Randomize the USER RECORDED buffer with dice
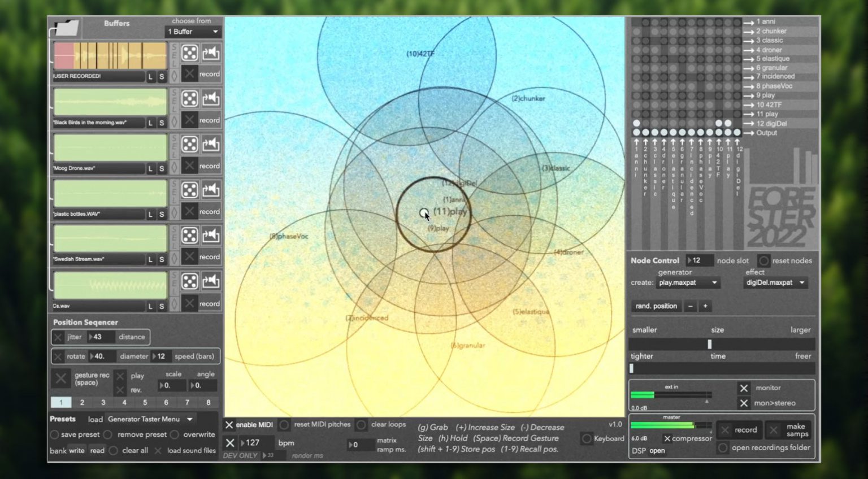Viewport: 868px width, 479px height. (x=190, y=53)
